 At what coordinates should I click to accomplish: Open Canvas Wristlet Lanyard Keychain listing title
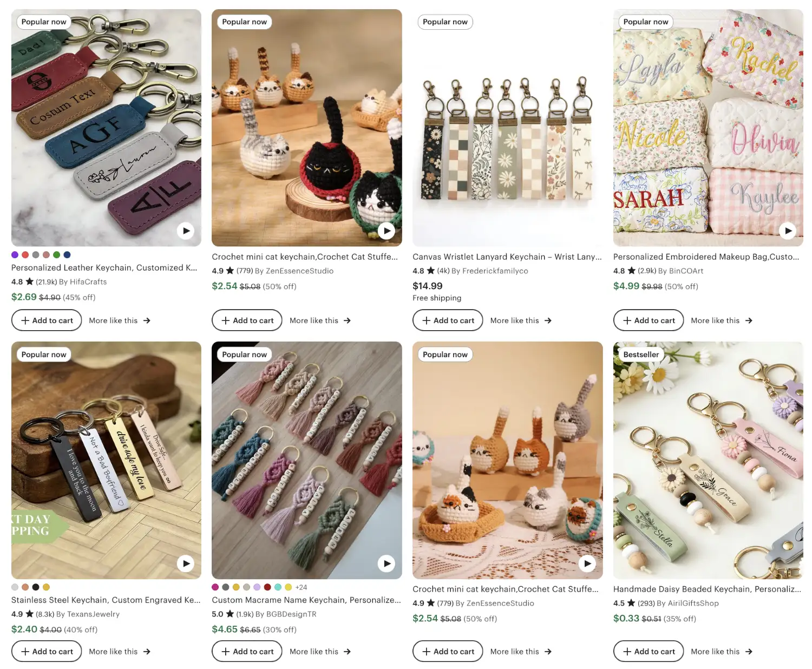pyautogui.click(x=507, y=257)
